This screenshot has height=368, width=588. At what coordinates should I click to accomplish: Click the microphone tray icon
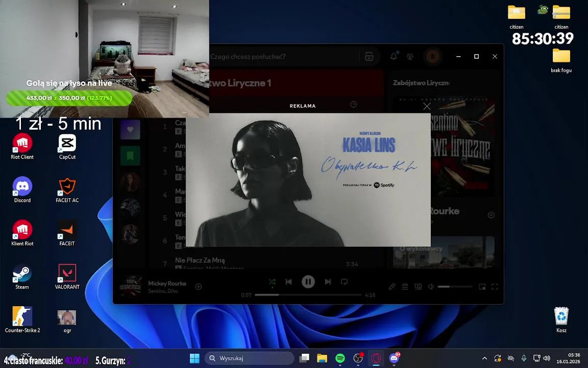tap(524, 358)
